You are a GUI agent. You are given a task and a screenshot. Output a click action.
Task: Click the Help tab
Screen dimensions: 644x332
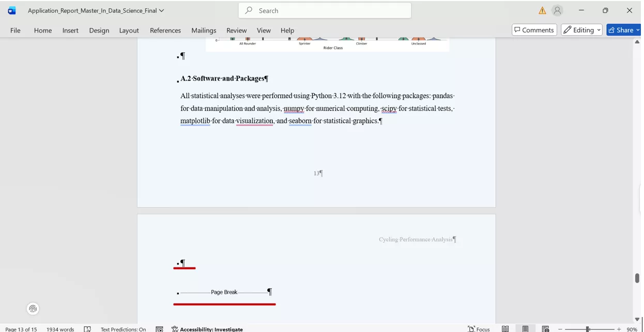[287, 30]
